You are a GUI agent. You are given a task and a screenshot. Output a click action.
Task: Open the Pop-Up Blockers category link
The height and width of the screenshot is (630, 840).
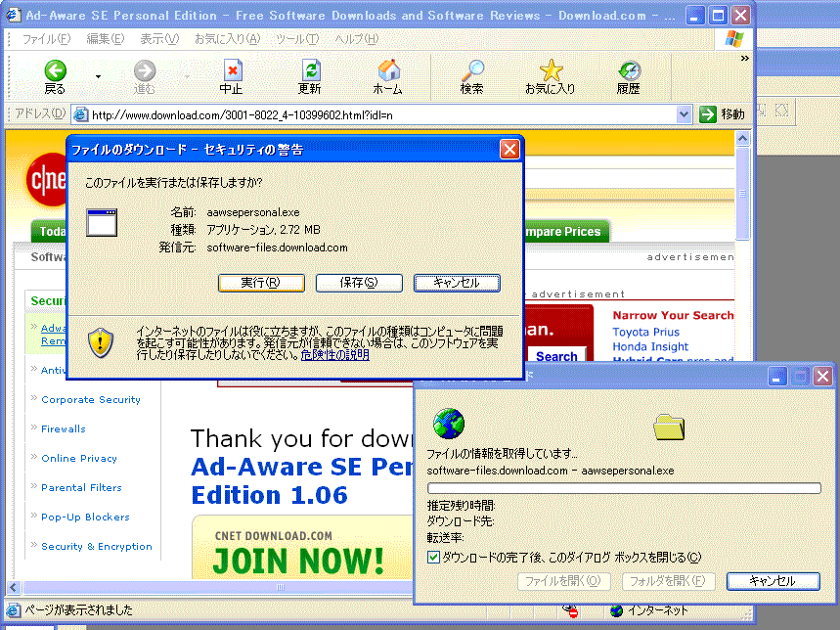pyautogui.click(x=85, y=517)
